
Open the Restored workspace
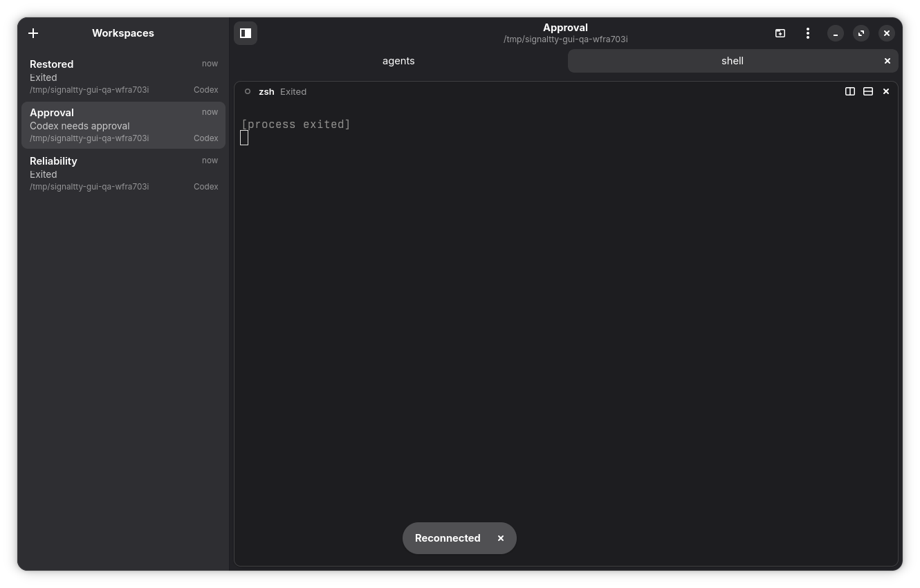(123, 77)
